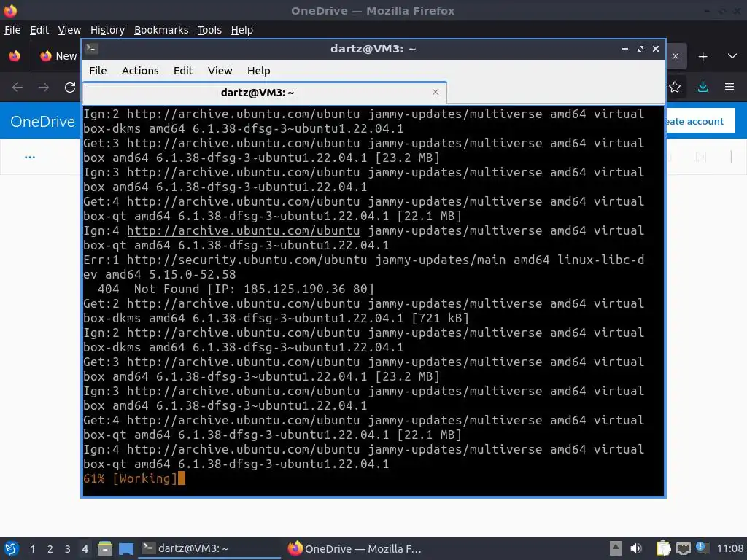Open the terminal View menu
The width and height of the screenshot is (747, 560).
point(220,71)
